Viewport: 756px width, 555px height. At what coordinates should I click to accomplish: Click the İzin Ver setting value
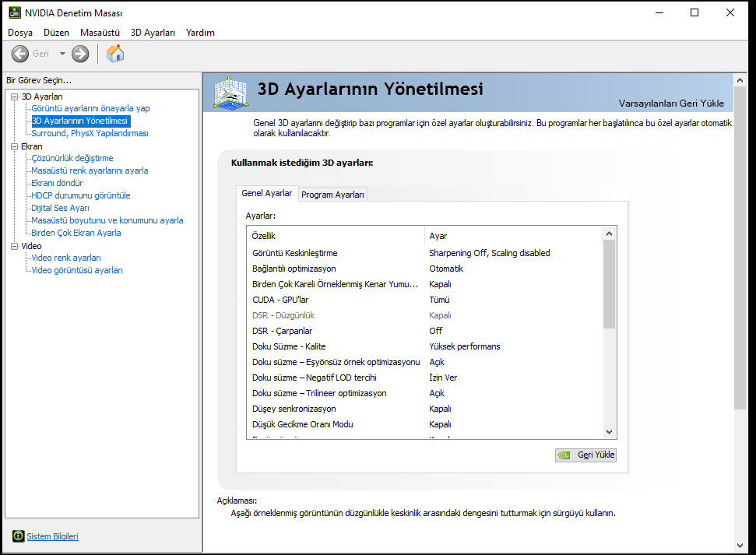(x=443, y=378)
